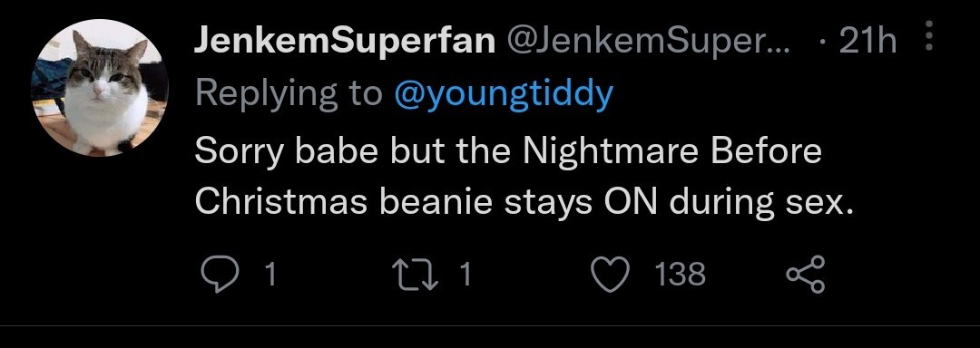This screenshot has width=980, height=348.
Task: Click the reply speech bubble icon
Action: point(220,275)
